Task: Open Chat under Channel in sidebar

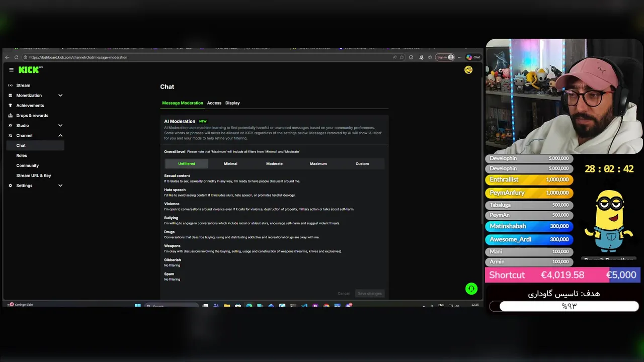Action: click(35, 145)
